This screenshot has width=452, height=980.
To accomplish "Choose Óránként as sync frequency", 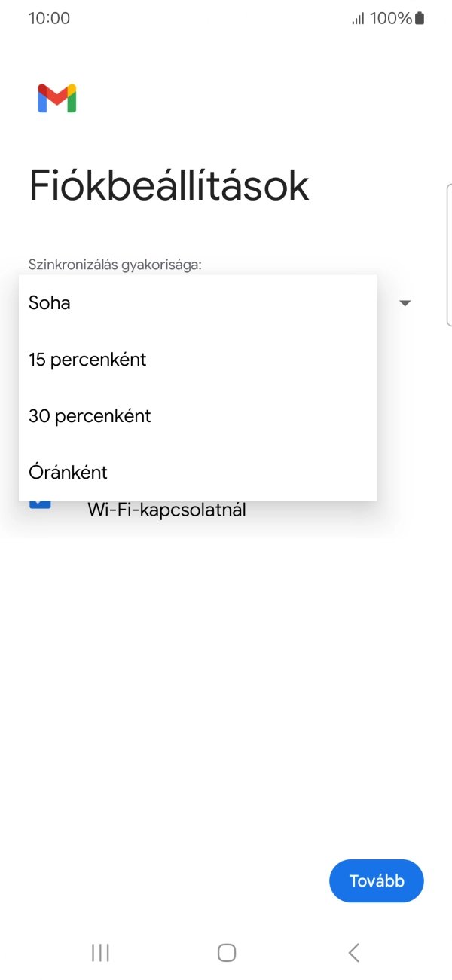I will [x=68, y=472].
